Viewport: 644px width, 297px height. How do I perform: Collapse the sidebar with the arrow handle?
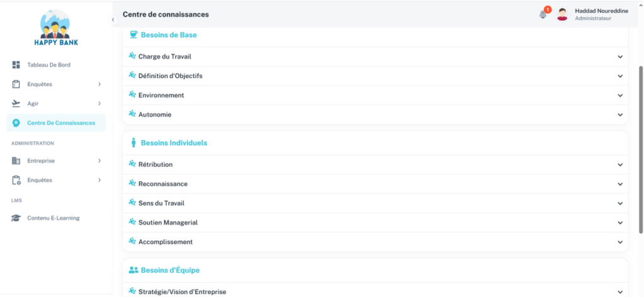(113, 20)
